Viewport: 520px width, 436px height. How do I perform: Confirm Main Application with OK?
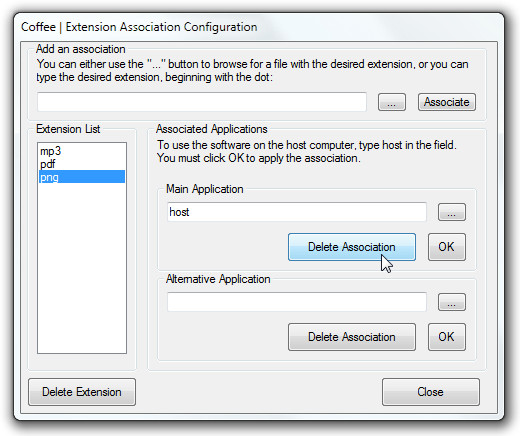(447, 247)
